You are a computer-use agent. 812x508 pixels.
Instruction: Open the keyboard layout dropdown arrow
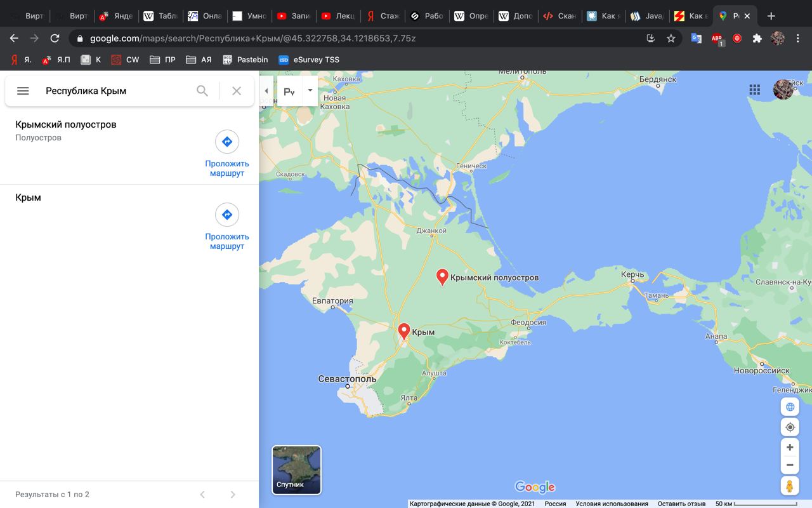click(x=310, y=91)
